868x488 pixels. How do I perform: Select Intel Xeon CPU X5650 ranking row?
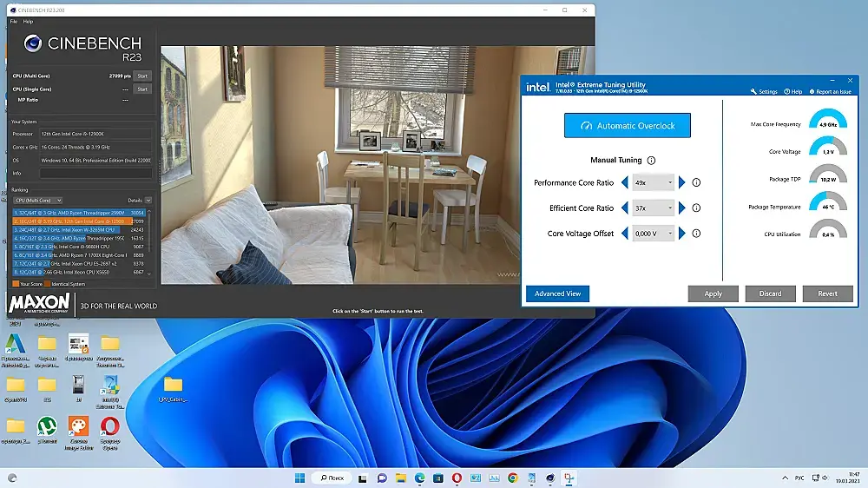coord(79,272)
